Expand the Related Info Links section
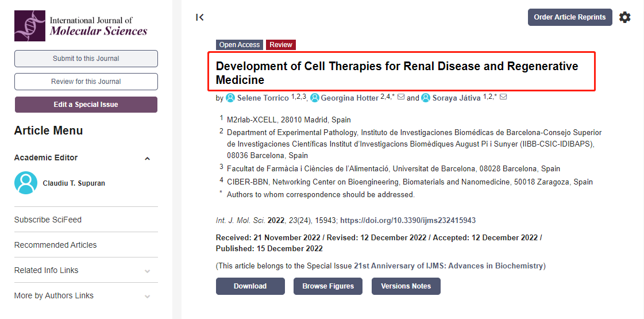 (x=147, y=271)
